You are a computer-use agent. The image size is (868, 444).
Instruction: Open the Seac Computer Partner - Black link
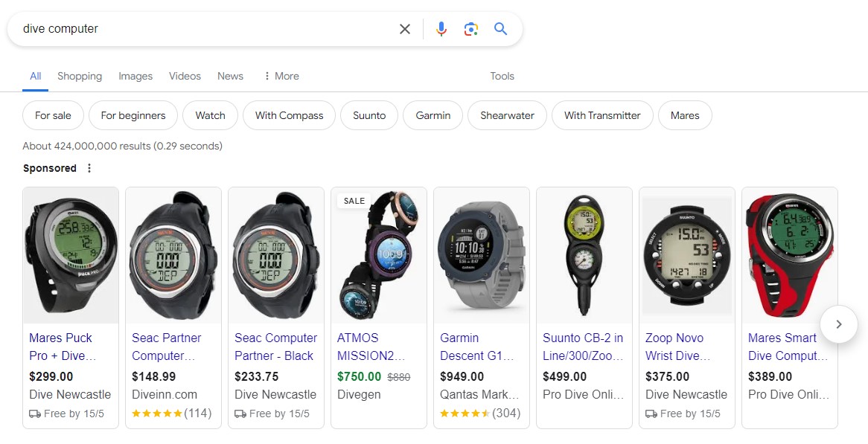[x=275, y=347]
